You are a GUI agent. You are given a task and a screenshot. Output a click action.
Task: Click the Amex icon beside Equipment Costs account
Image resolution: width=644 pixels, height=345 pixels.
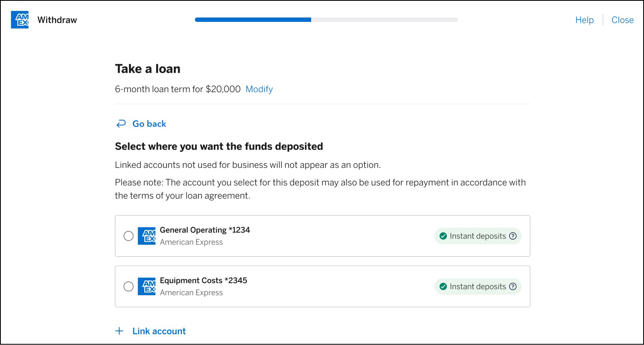pos(147,286)
